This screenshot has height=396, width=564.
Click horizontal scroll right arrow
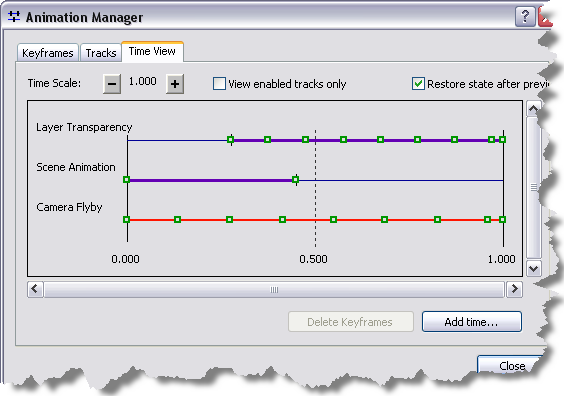514,289
